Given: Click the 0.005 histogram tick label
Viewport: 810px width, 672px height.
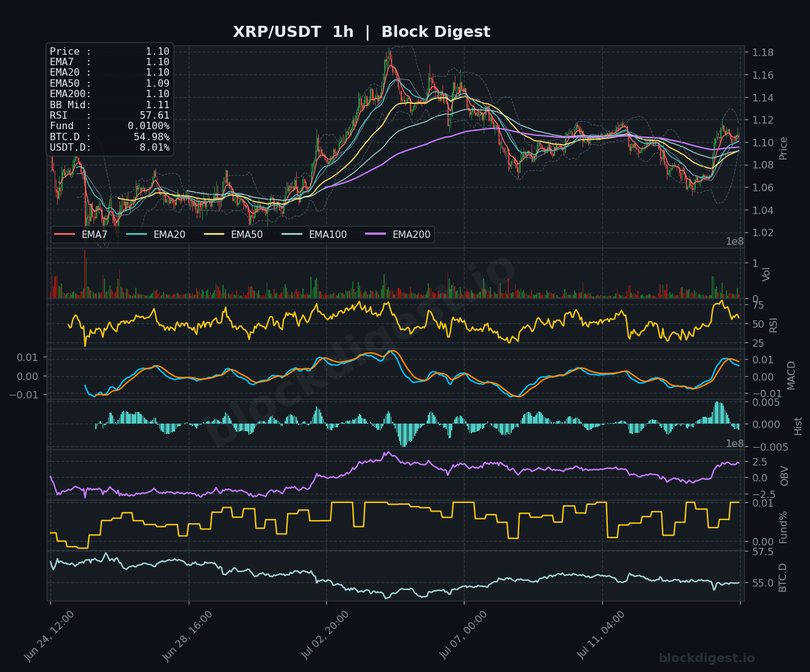Looking at the screenshot, I should click(x=766, y=403).
